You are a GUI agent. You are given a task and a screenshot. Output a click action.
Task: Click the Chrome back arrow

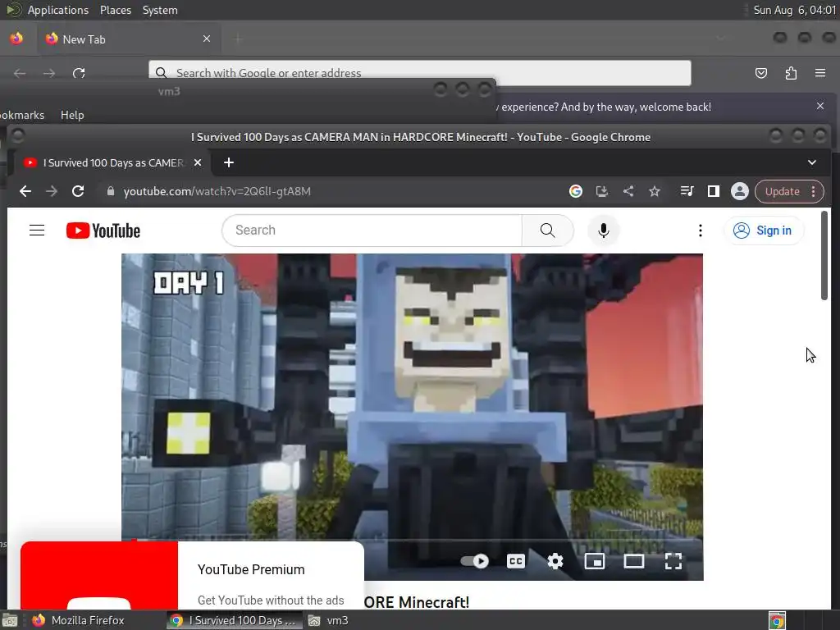point(25,191)
